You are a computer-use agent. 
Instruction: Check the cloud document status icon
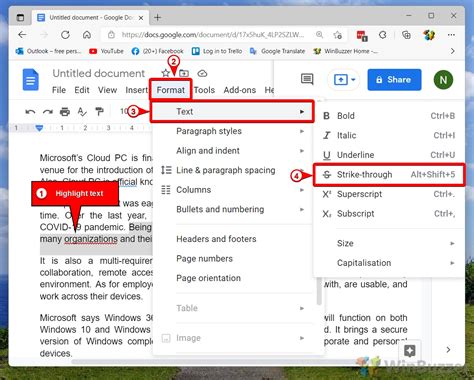point(202,73)
